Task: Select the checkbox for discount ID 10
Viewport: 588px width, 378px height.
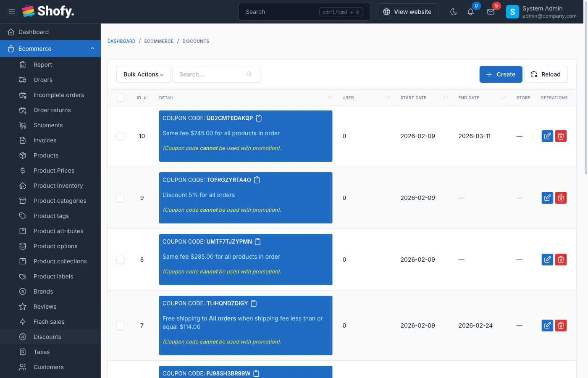Action: point(121,136)
